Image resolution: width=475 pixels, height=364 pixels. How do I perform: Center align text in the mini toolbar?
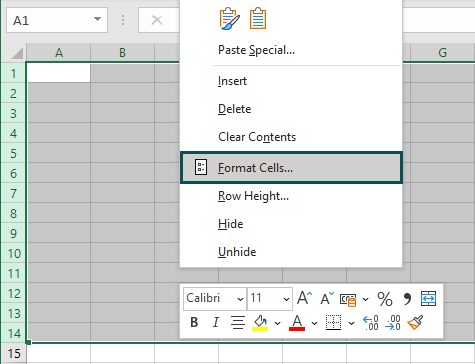coord(238,322)
